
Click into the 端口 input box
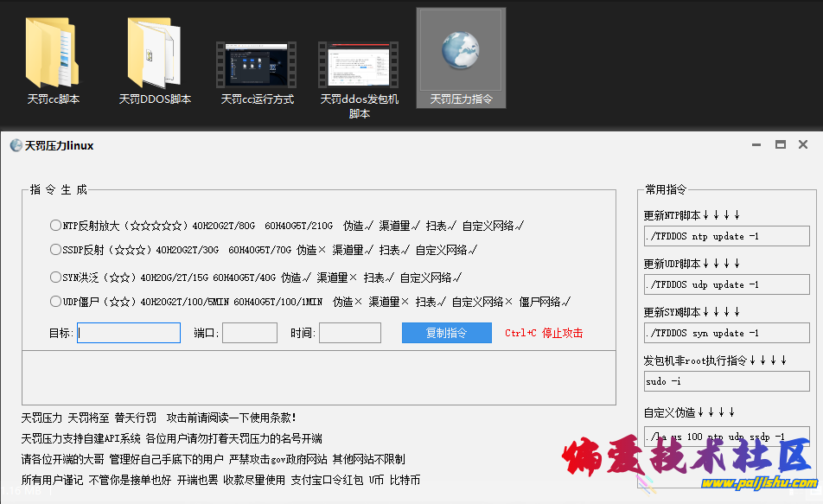point(250,333)
